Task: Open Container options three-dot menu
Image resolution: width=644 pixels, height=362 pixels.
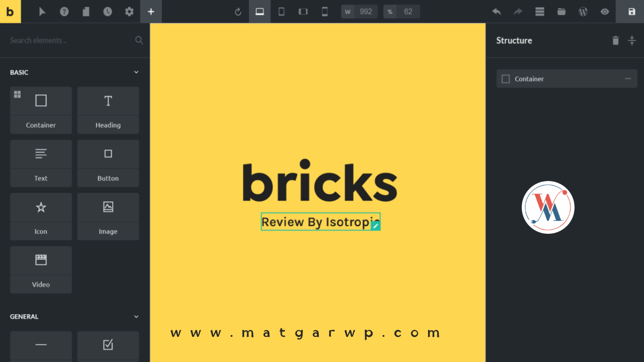Action: point(628,79)
